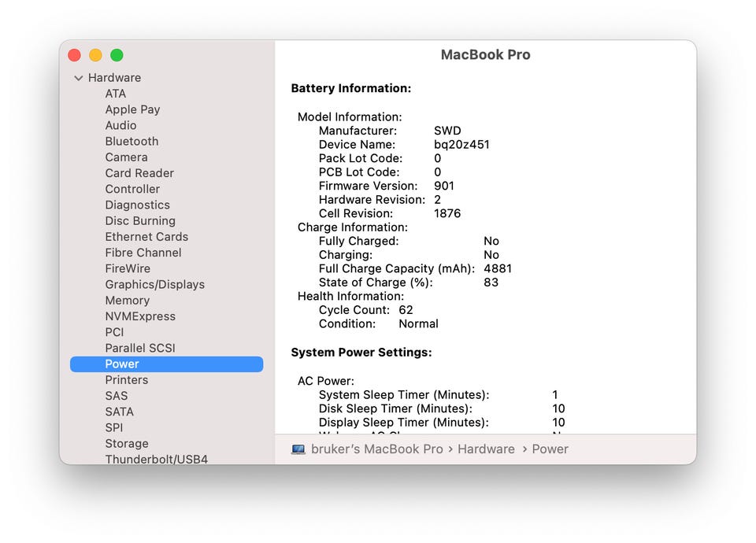Image resolution: width=756 pixels, height=543 pixels.
Task: Click the Disk Sleep Timer (Minutes) label
Action: [395, 408]
